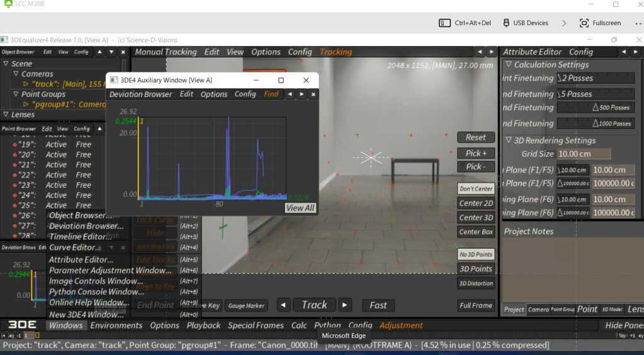Toggle the Fast tracking option
Screen dimensions: 644x355
(x=378, y=305)
